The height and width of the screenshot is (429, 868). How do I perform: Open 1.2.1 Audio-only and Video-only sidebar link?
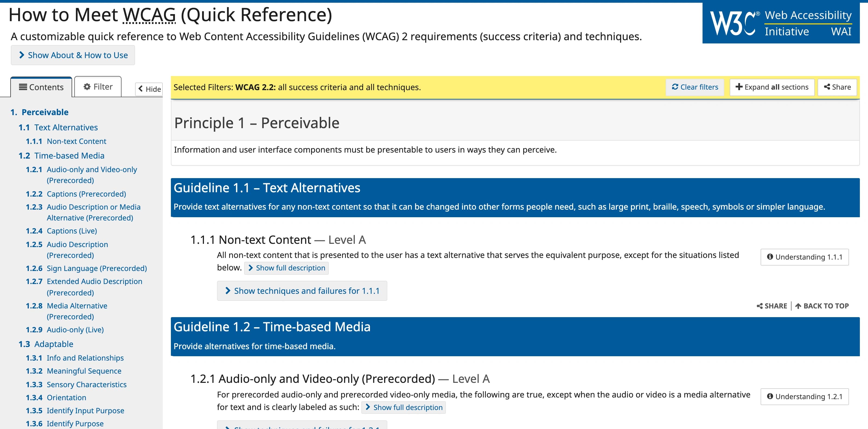tap(82, 175)
